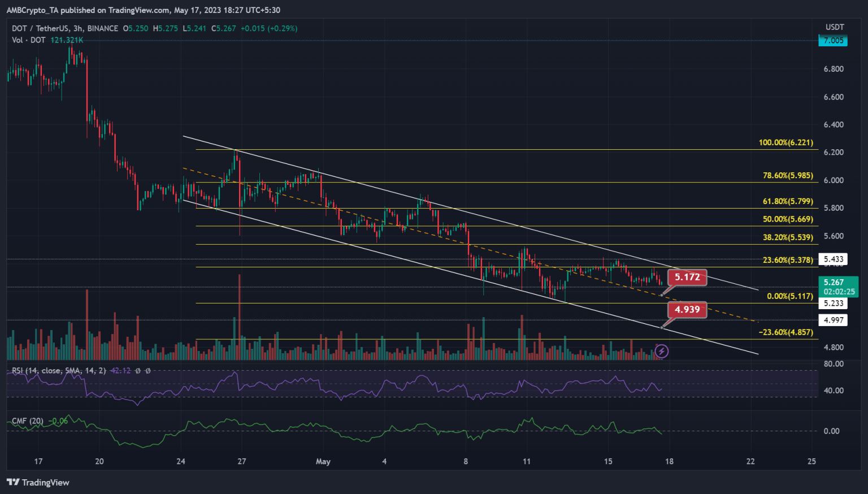Open the RSI (14, close, SMA) indicator legend
This screenshot has height=494, width=868.
click(x=59, y=371)
